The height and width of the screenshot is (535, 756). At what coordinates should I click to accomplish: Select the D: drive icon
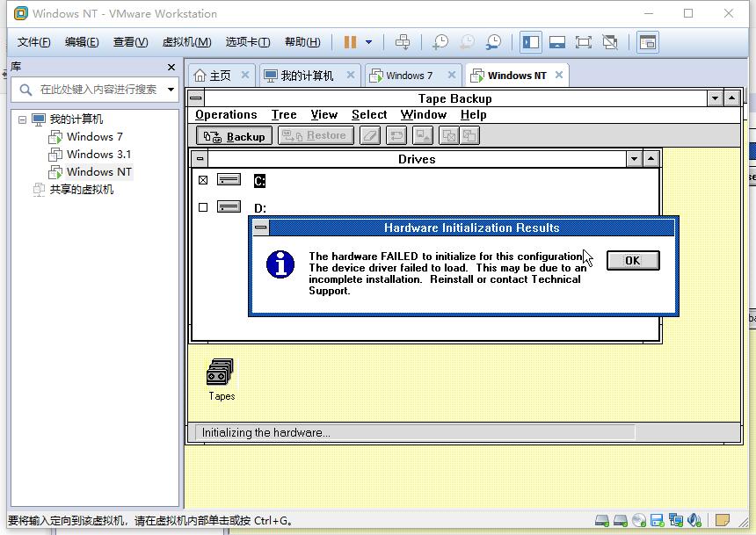pos(229,206)
